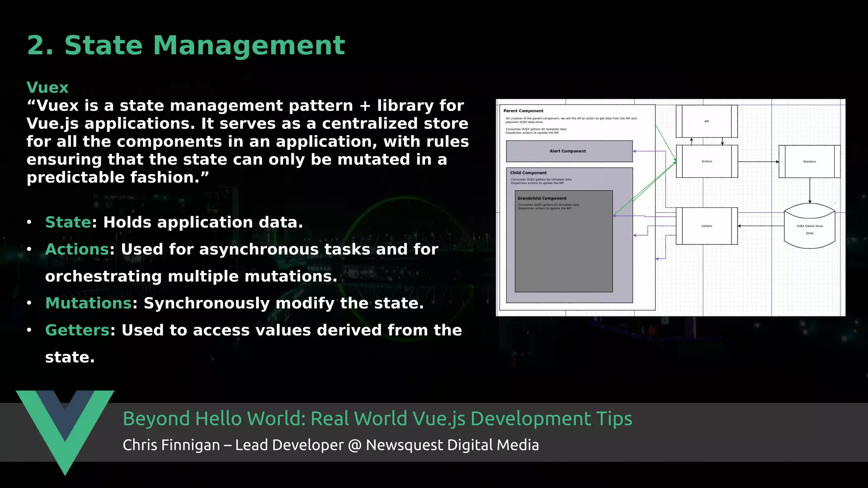Click the Chris Finnigan author line

pos(331,445)
